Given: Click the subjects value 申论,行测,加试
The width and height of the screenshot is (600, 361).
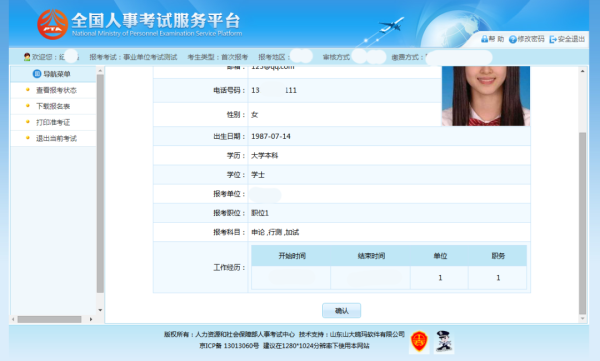Looking at the screenshot, I should 275,232.
